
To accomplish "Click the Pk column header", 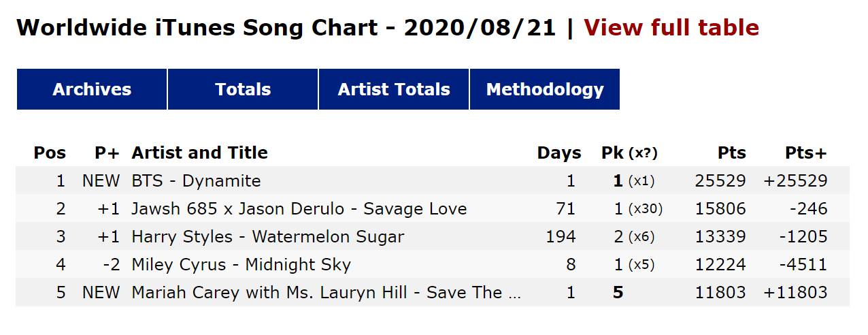I will coord(612,153).
